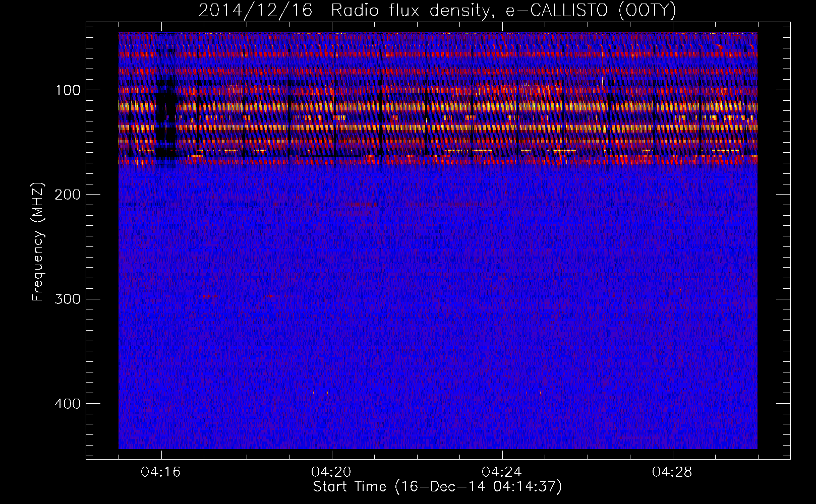816x504 pixels.
Task: Click the plot title '2014/12/16 Radio flux density'
Action: (x=437, y=11)
